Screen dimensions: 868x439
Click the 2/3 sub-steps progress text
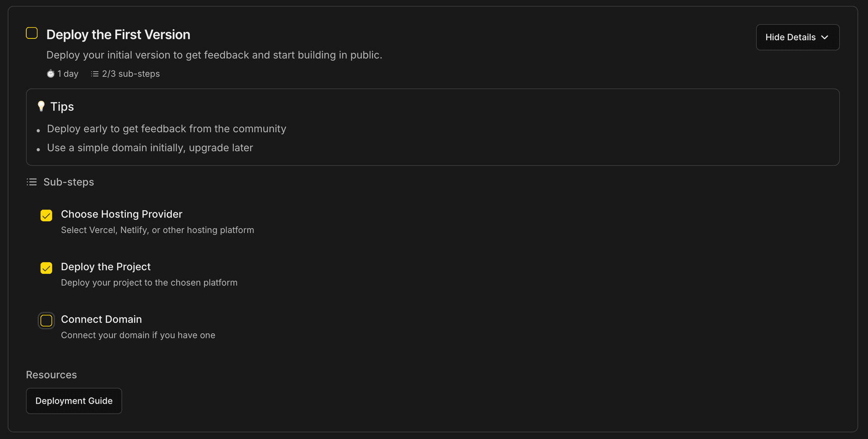(131, 74)
